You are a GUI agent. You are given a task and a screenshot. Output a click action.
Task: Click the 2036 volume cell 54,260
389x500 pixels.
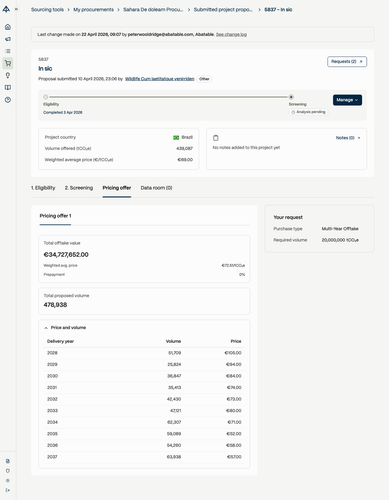click(x=174, y=445)
